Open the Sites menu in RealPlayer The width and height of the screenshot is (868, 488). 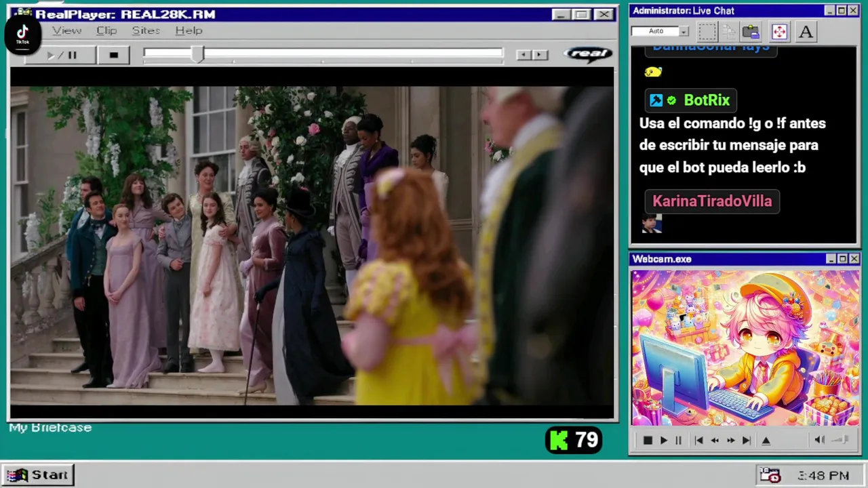(x=146, y=30)
